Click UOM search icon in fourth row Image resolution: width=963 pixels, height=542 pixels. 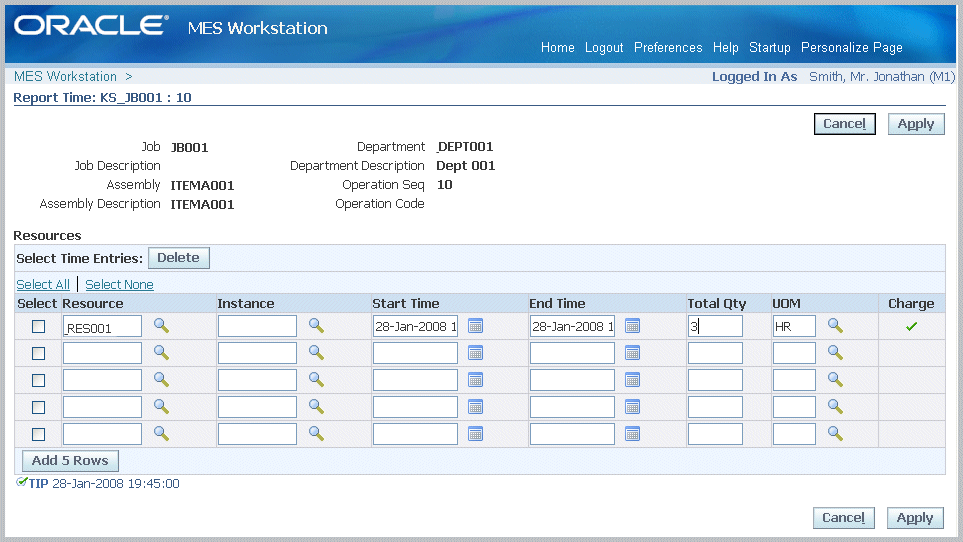[x=835, y=406]
